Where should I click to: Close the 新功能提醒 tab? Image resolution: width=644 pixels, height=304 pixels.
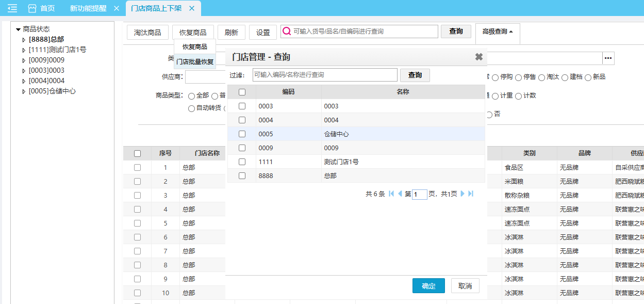[116, 8]
